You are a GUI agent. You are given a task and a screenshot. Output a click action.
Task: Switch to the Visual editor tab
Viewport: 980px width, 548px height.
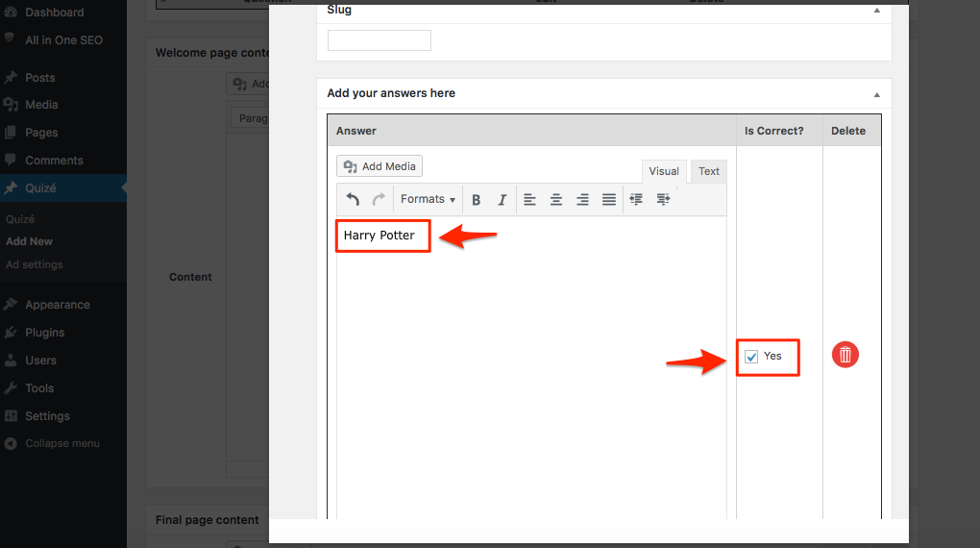(664, 171)
